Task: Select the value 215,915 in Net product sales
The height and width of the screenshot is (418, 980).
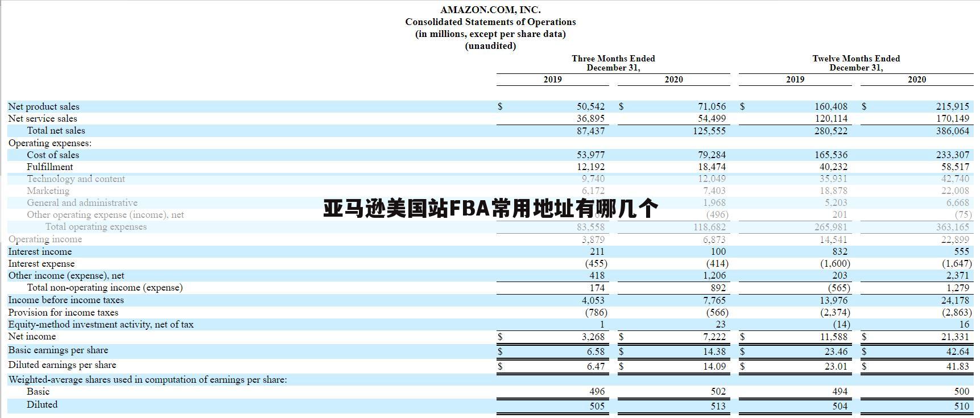Action: (953, 107)
